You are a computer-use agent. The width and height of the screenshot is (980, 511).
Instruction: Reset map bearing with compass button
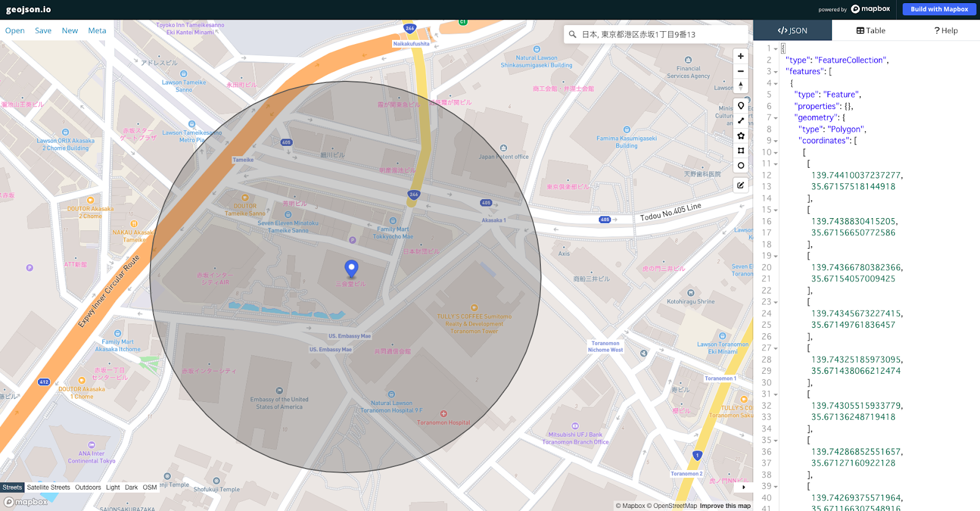(x=741, y=86)
